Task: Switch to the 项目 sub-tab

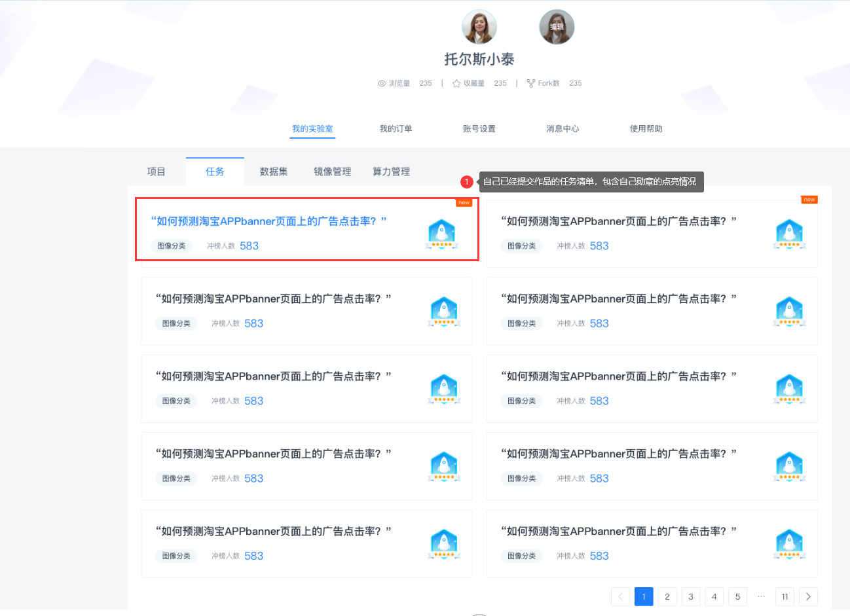Action: tap(157, 172)
